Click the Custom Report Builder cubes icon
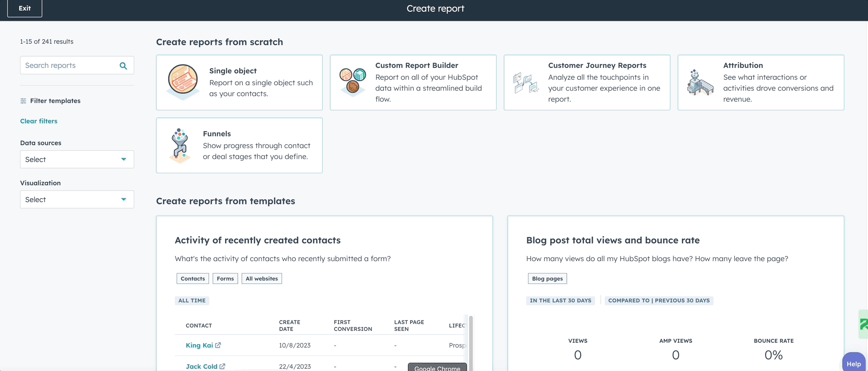Screen dimensions: 868x371 pos(352,81)
